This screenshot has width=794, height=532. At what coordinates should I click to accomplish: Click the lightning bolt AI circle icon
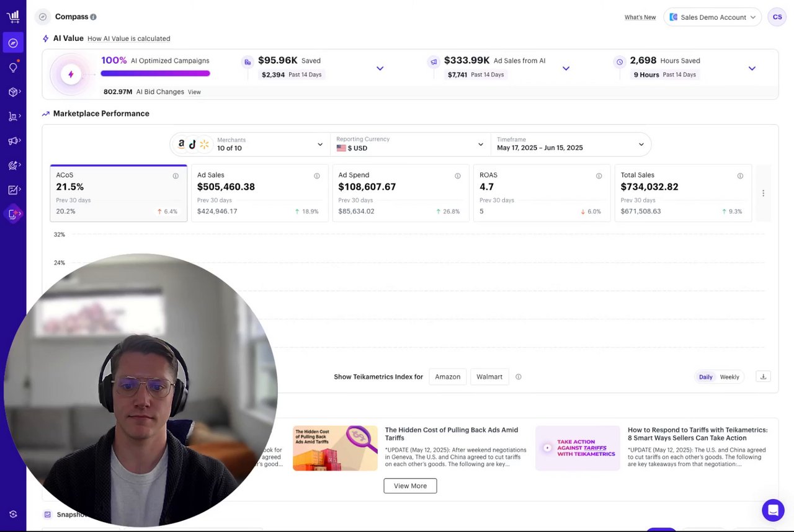(x=71, y=74)
